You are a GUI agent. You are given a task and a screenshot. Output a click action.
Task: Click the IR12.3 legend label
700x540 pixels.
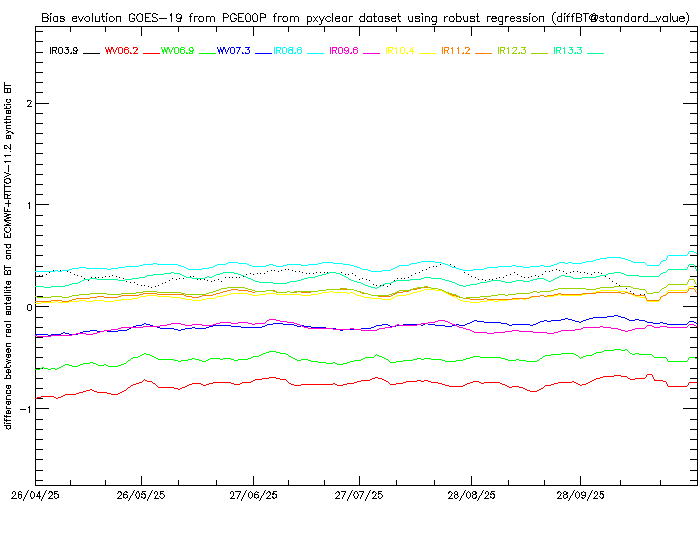[x=513, y=50]
